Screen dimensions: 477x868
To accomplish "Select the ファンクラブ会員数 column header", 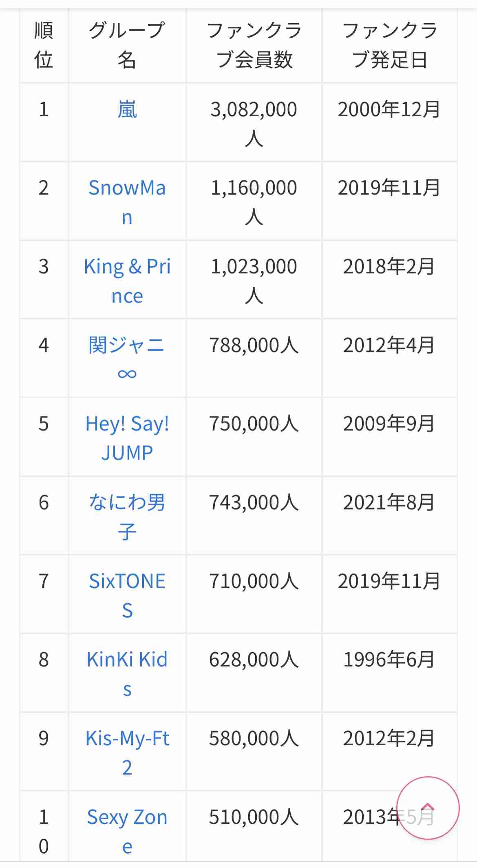I will (x=254, y=45).
